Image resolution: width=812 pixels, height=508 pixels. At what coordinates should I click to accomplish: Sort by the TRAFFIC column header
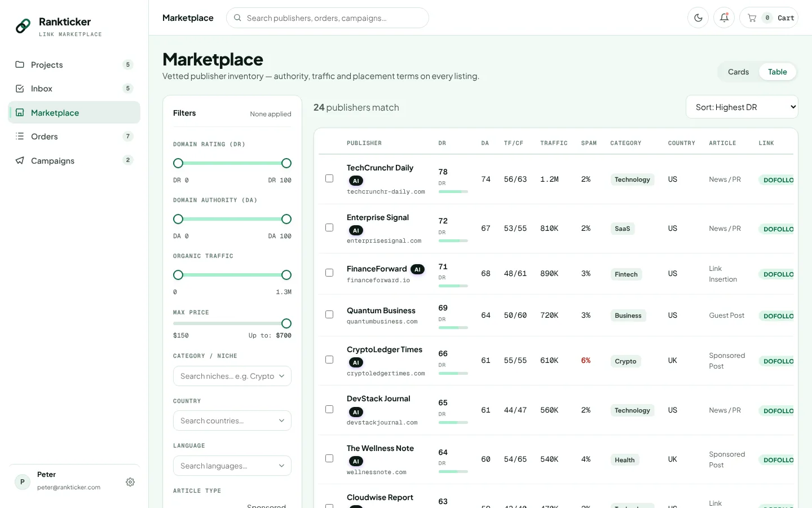click(554, 143)
